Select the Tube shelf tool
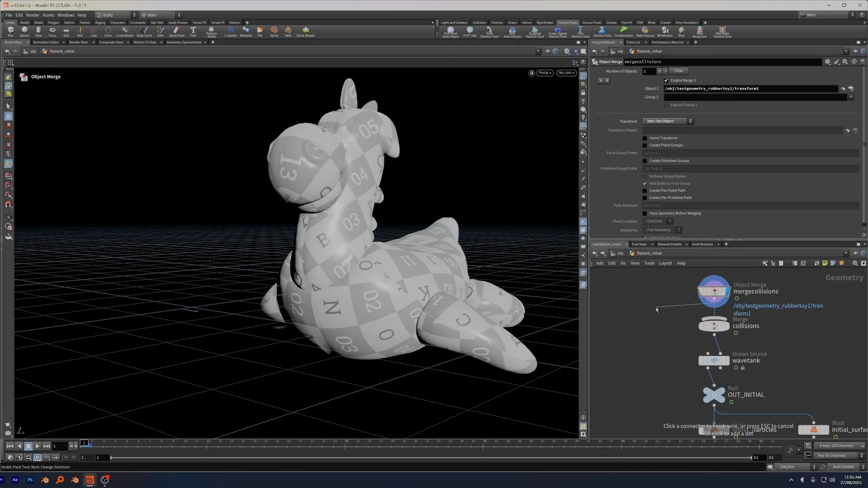This screenshot has height=488, width=868. (x=38, y=32)
